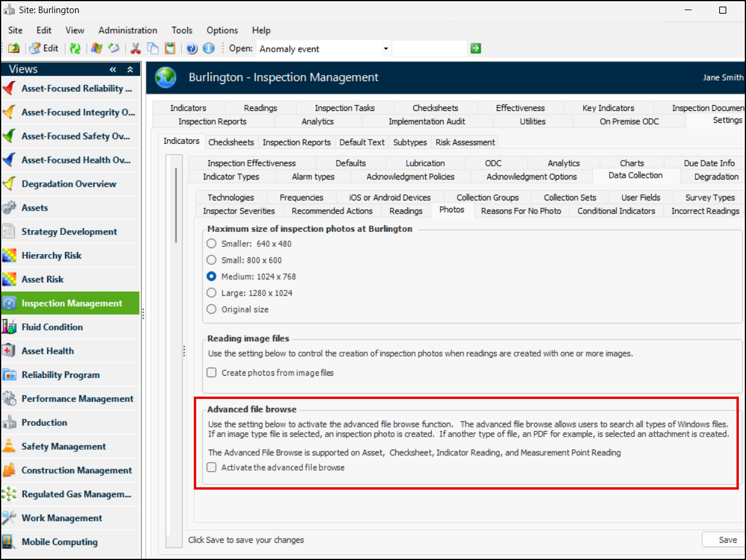
Task: Check Activate the advanced file browse
Action: pos(211,468)
